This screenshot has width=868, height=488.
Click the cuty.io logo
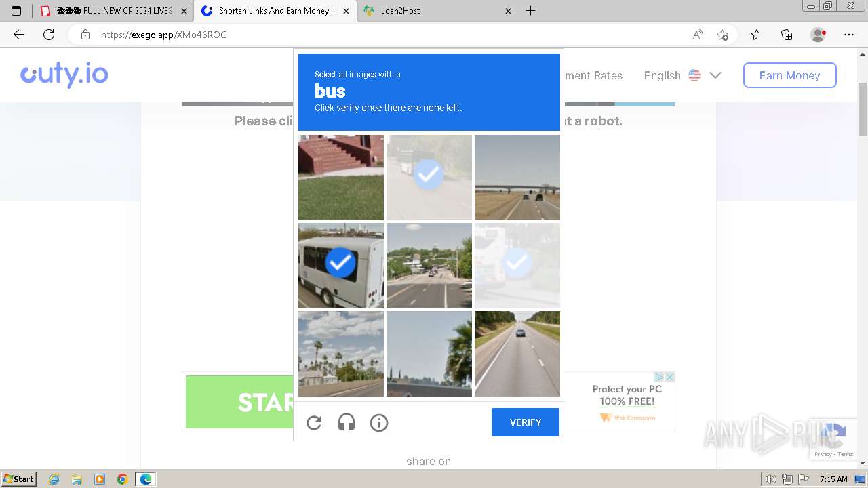(64, 75)
